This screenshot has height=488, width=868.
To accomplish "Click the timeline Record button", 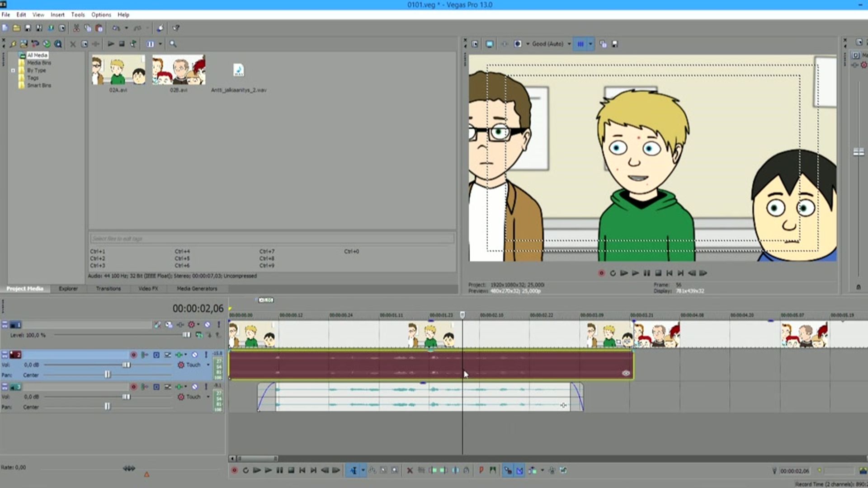I will [234, 470].
